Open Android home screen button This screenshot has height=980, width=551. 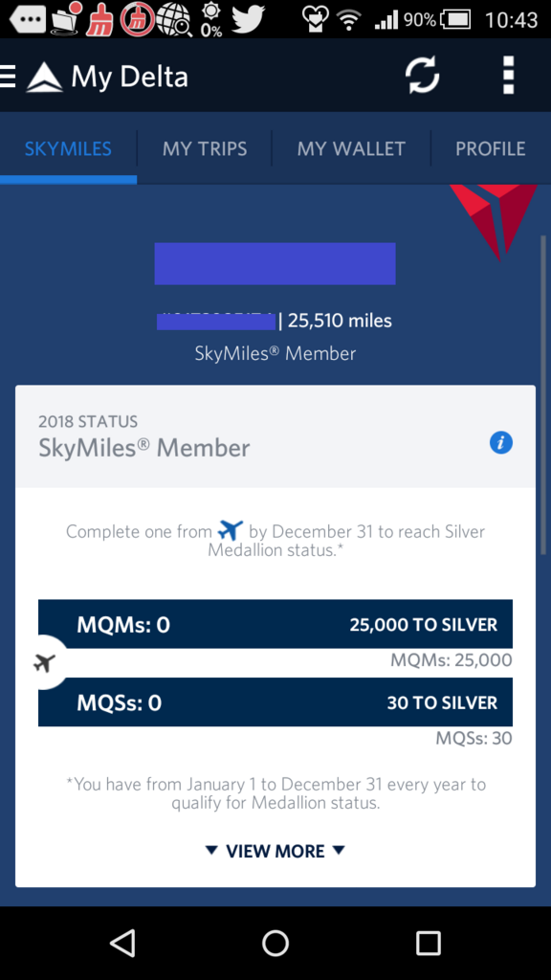275,943
